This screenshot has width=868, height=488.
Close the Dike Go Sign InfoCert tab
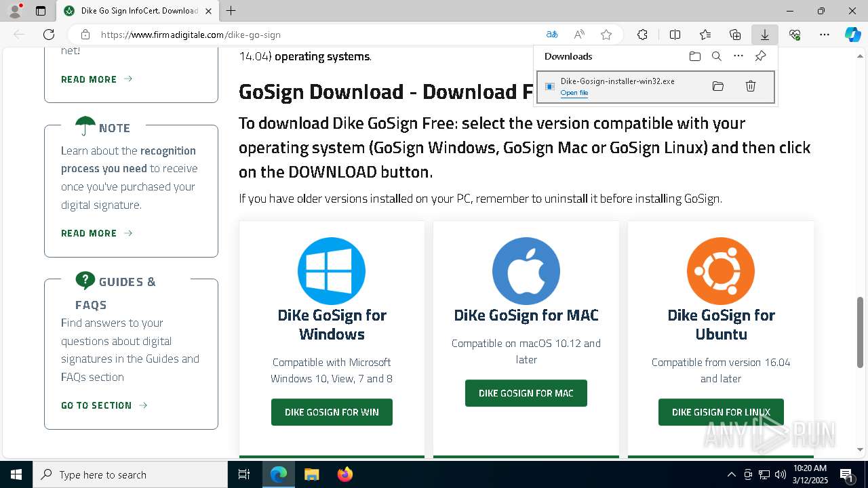209,11
